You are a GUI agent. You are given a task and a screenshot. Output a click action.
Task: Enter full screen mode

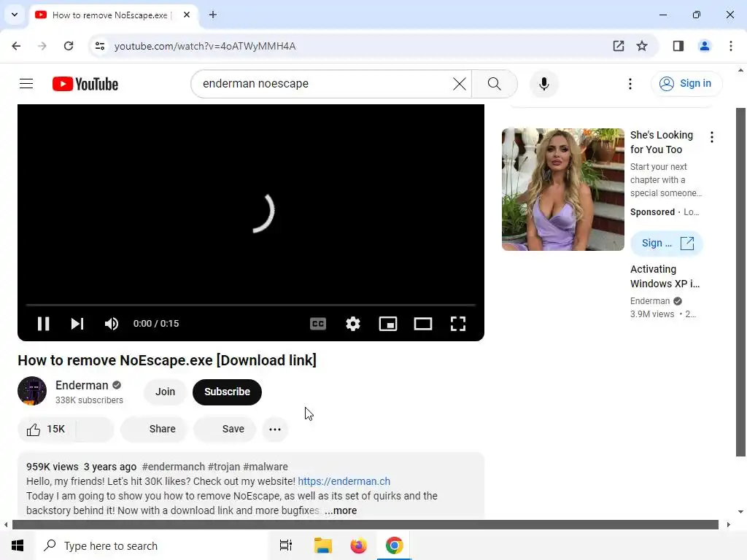pyautogui.click(x=458, y=324)
